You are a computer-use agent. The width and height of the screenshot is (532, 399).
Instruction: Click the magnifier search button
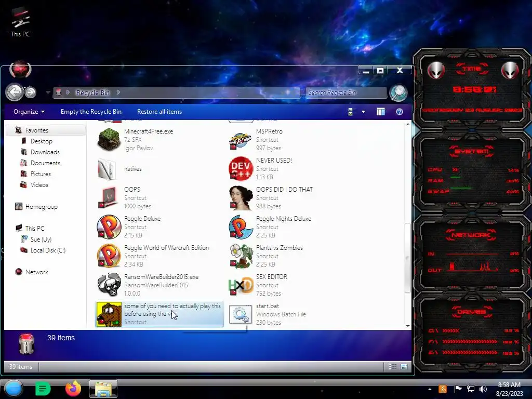[398, 92]
